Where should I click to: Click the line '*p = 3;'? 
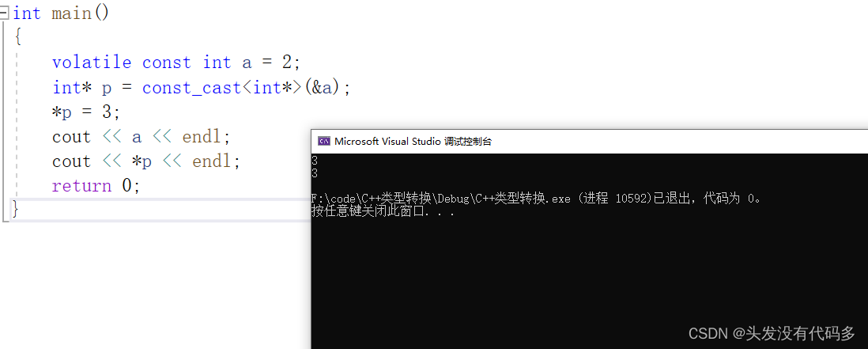click(86, 112)
